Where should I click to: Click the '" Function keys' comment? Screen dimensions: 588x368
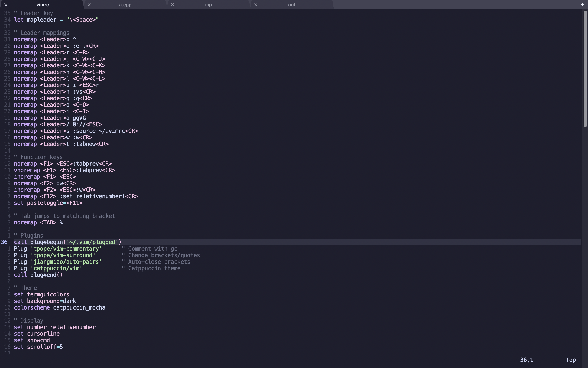pos(38,157)
